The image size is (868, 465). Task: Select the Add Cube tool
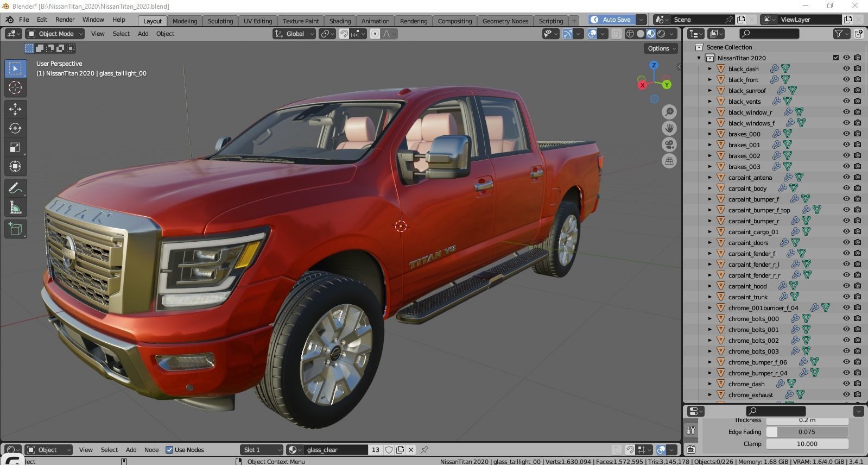pos(15,229)
